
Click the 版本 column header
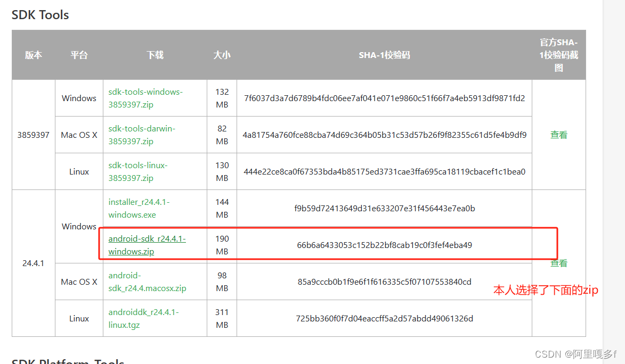(x=34, y=55)
